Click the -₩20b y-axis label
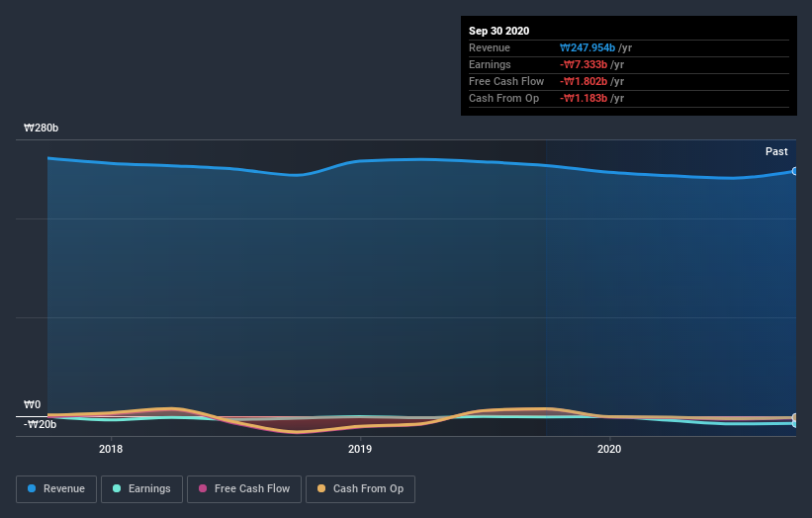 click(40, 425)
